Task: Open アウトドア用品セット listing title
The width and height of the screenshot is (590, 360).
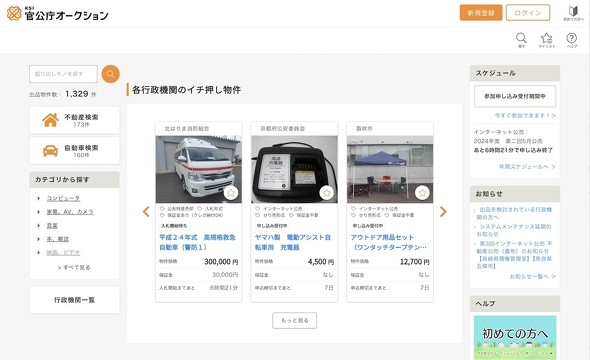Action: (389, 242)
